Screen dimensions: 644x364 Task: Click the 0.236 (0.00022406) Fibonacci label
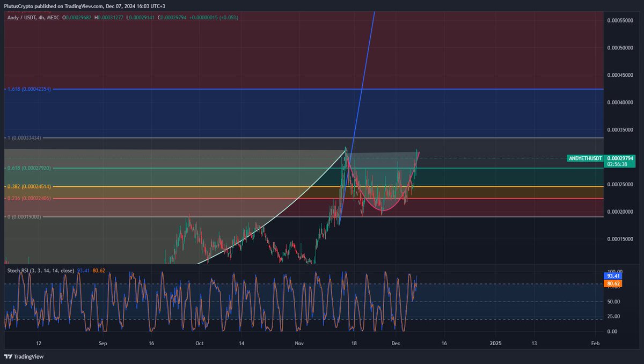(28, 198)
